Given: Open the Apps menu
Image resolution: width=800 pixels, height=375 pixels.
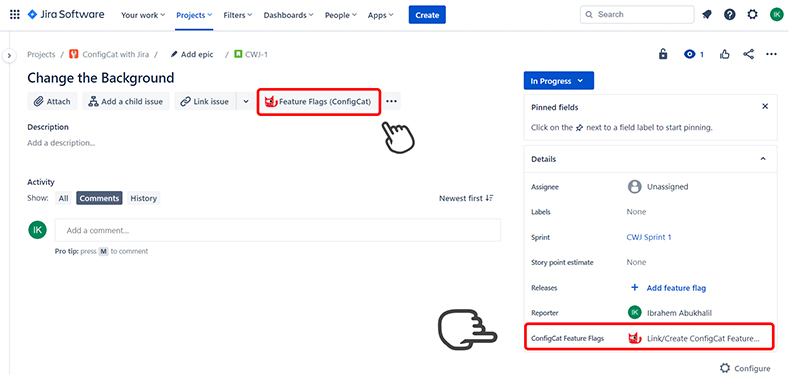Looking at the screenshot, I should point(381,15).
